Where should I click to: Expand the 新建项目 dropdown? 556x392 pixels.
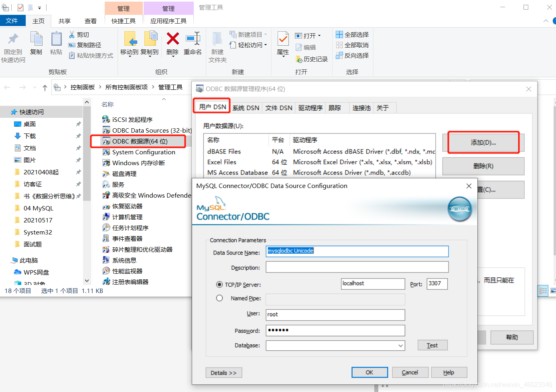266,34
